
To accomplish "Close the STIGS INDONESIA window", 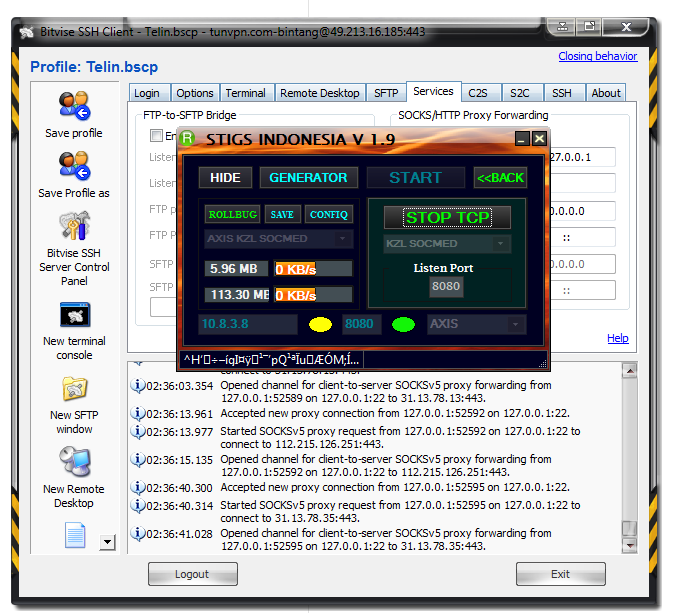I will click(x=539, y=139).
